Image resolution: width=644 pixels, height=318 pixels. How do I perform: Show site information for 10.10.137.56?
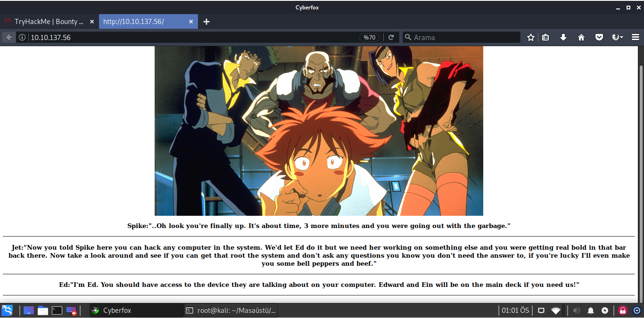pyautogui.click(x=22, y=37)
